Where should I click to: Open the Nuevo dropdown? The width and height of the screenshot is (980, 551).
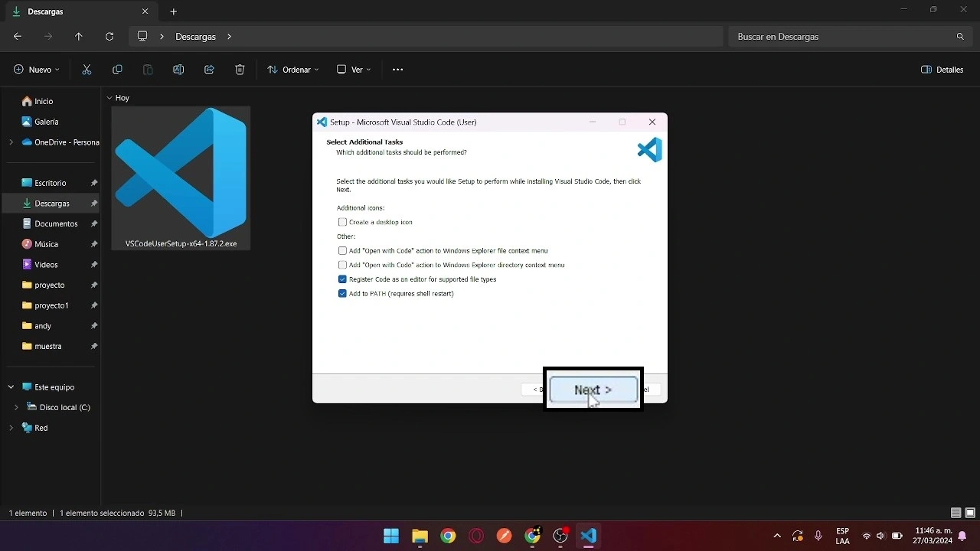(x=37, y=70)
